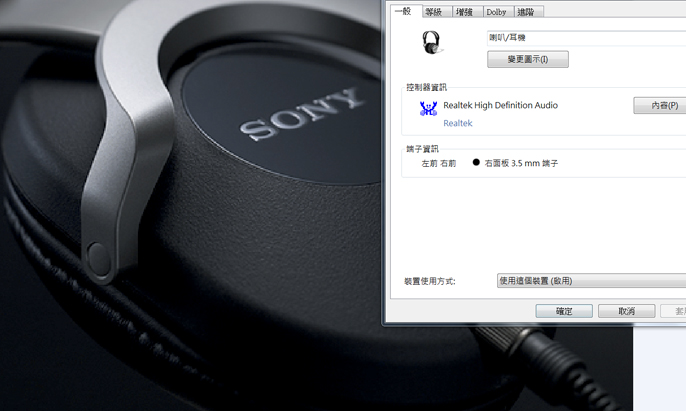Click the Realtek crab logo icon
This screenshot has width=686, height=411.
428,109
